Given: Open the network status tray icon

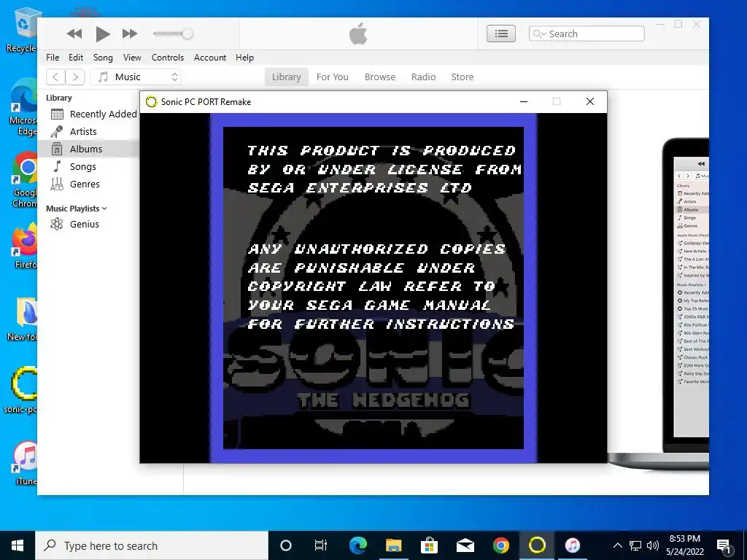Looking at the screenshot, I should [635, 545].
